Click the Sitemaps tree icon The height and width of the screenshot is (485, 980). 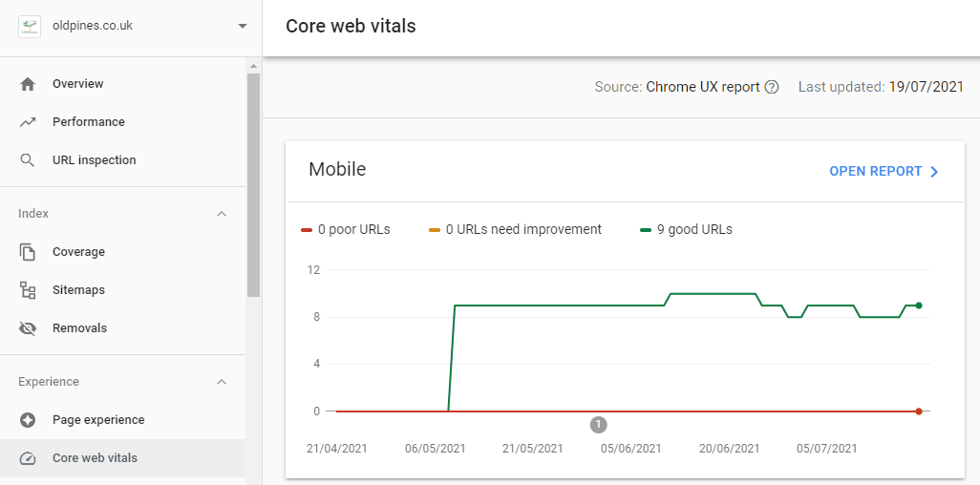pos(28,290)
